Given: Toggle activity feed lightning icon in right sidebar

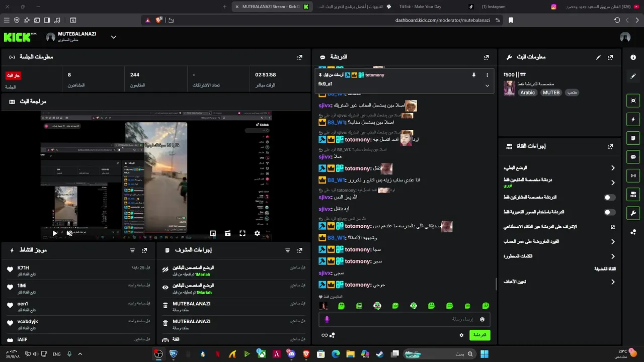Looking at the screenshot, I should (x=633, y=120).
